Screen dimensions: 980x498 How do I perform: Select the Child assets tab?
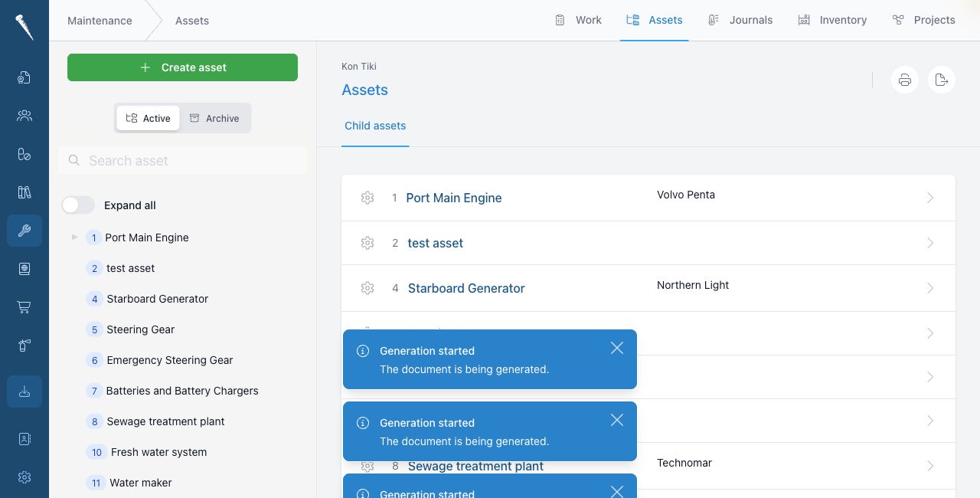click(x=375, y=126)
